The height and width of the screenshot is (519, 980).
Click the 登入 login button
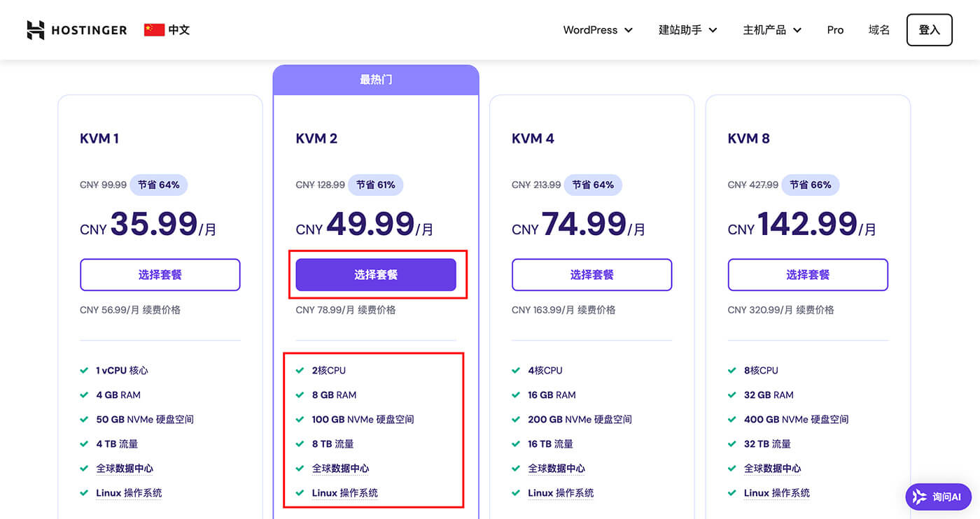pos(930,30)
